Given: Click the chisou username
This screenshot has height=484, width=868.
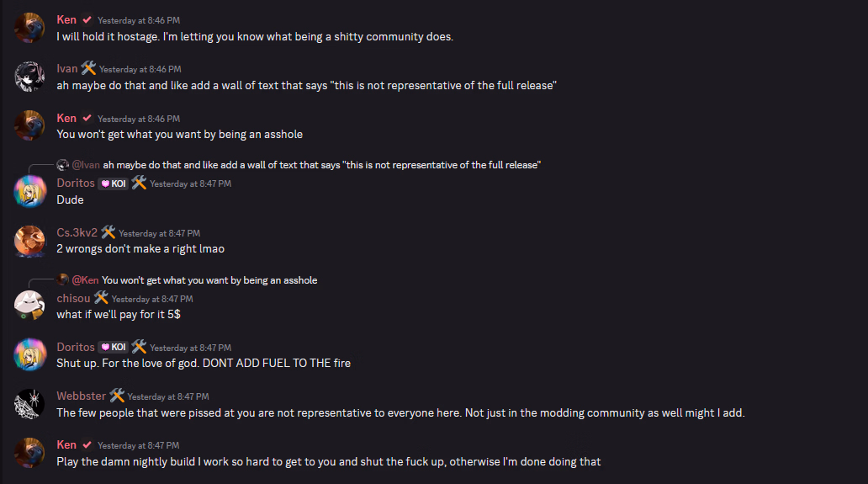Looking at the screenshot, I should coord(73,298).
